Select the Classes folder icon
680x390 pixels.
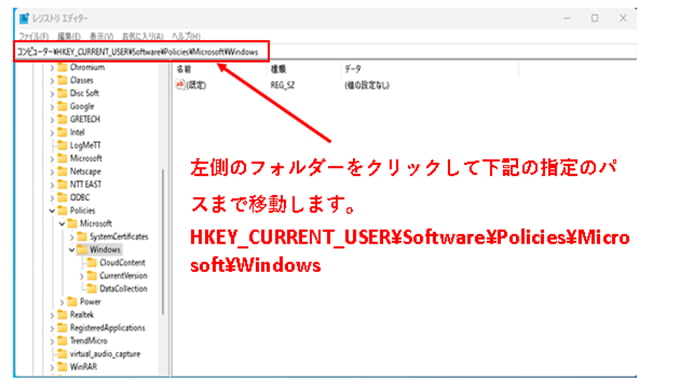tap(63, 80)
